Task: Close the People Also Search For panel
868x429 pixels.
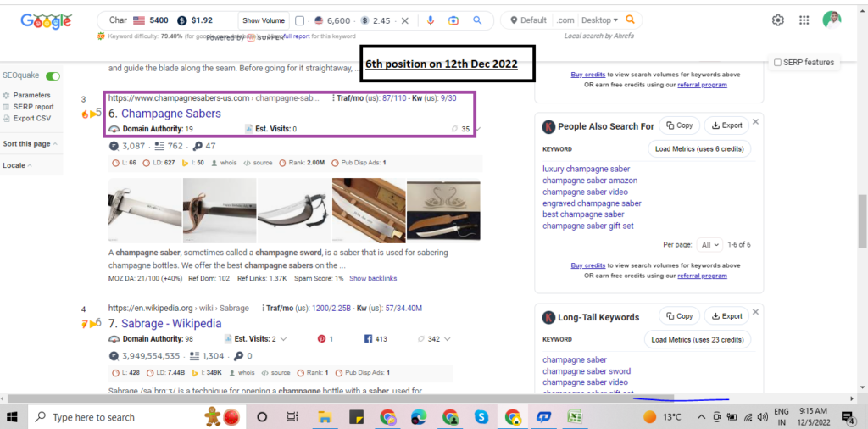Action: point(755,120)
